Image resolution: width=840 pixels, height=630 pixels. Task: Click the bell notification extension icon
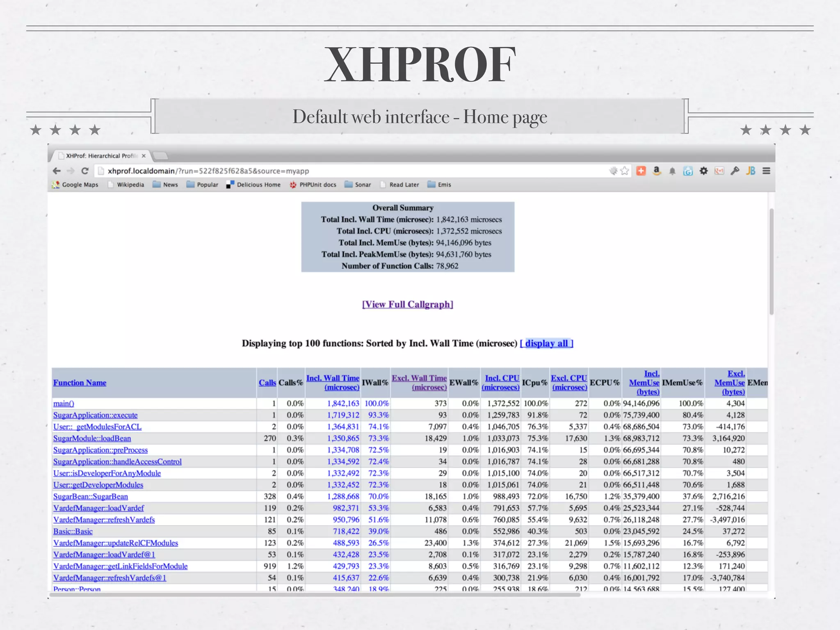[x=672, y=171]
